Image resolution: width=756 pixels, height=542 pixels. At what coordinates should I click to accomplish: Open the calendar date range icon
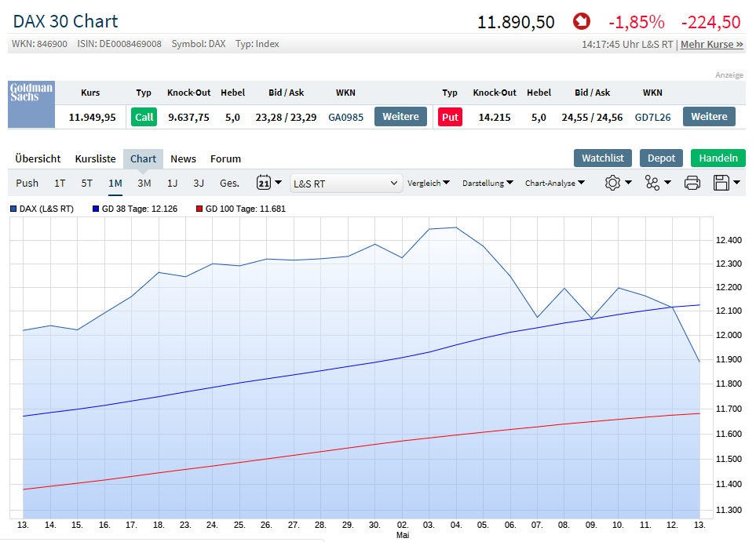pyautogui.click(x=264, y=183)
